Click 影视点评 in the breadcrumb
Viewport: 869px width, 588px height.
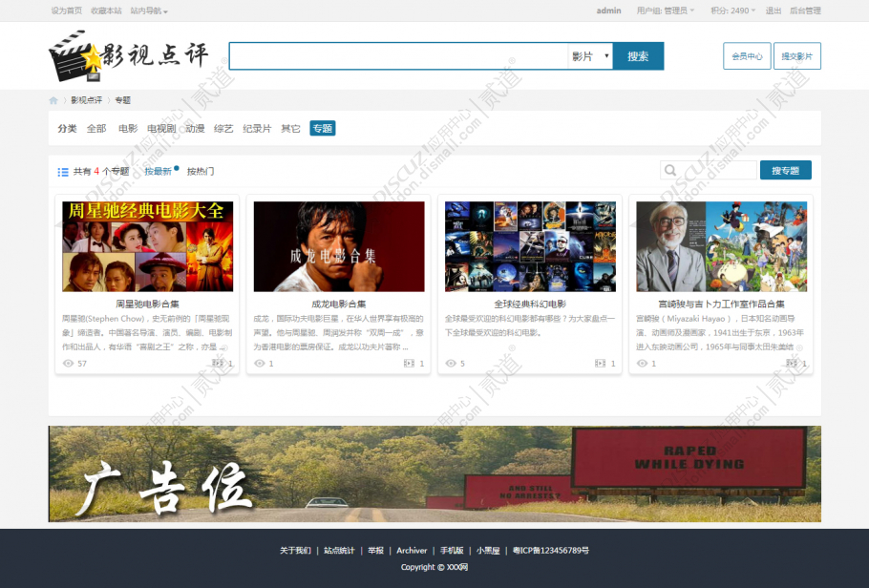[87, 100]
